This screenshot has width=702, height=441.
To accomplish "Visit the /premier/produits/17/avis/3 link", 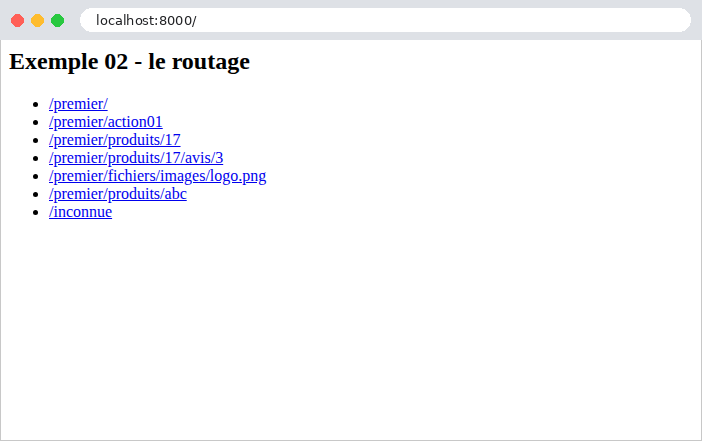I will pyautogui.click(x=136, y=158).
